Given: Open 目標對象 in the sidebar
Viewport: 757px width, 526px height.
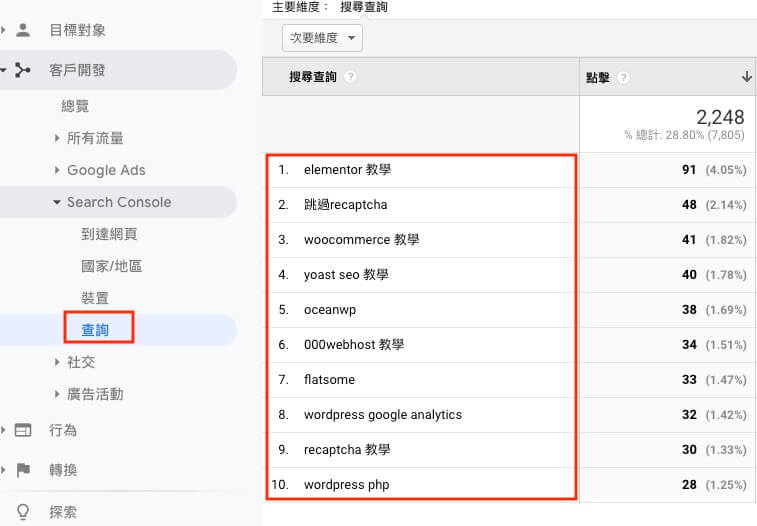Looking at the screenshot, I should click(77, 30).
